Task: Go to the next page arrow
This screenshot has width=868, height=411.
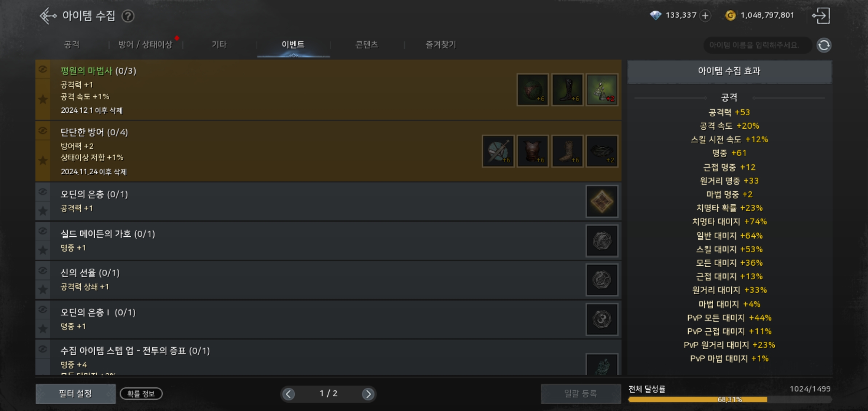Action: 368,394
